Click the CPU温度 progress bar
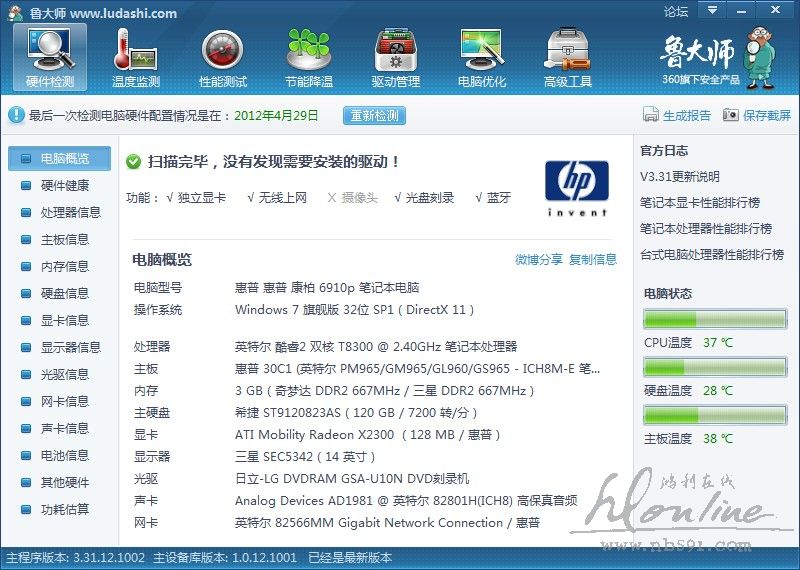This screenshot has height=570, width=800. click(715, 319)
